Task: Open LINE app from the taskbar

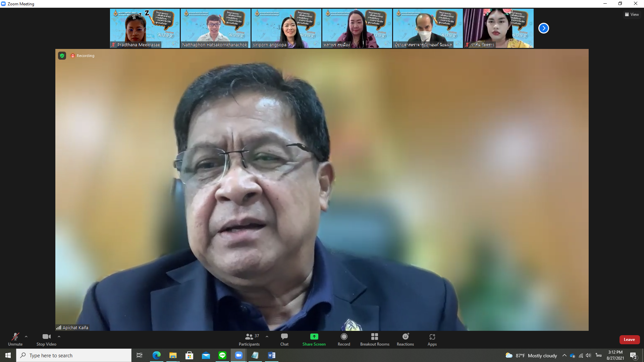Action: click(x=222, y=355)
